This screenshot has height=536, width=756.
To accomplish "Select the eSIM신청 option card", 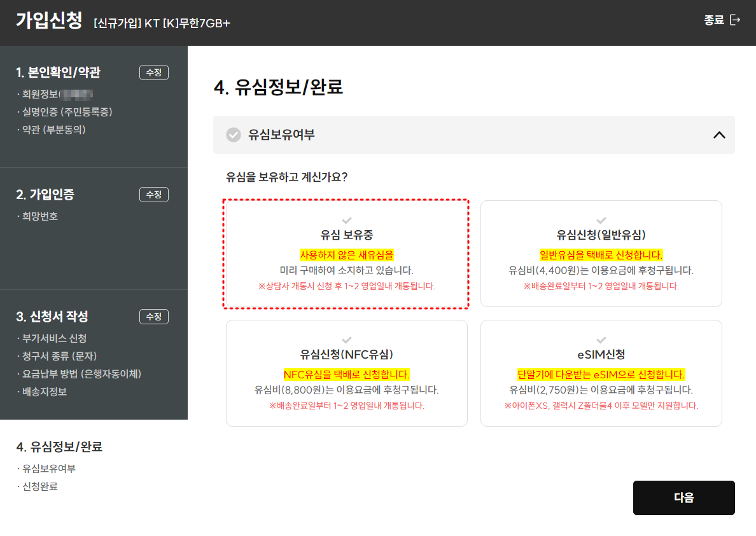I will [601, 373].
